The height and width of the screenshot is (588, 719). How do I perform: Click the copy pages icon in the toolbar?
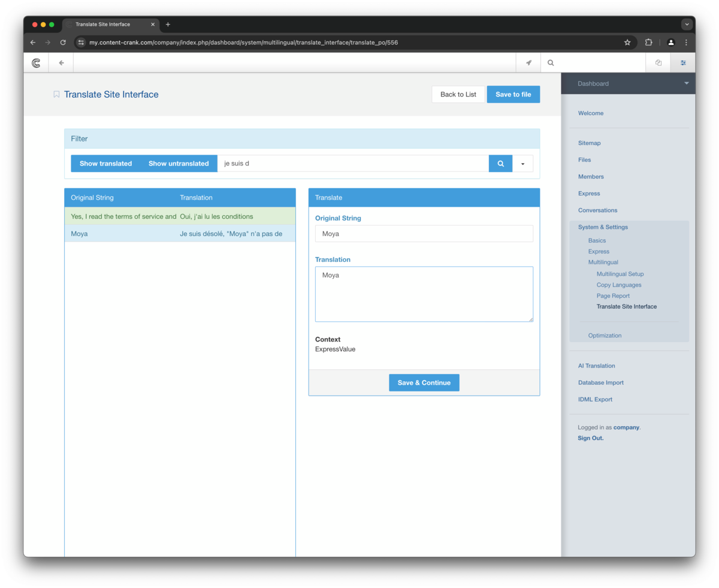(x=658, y=62)
